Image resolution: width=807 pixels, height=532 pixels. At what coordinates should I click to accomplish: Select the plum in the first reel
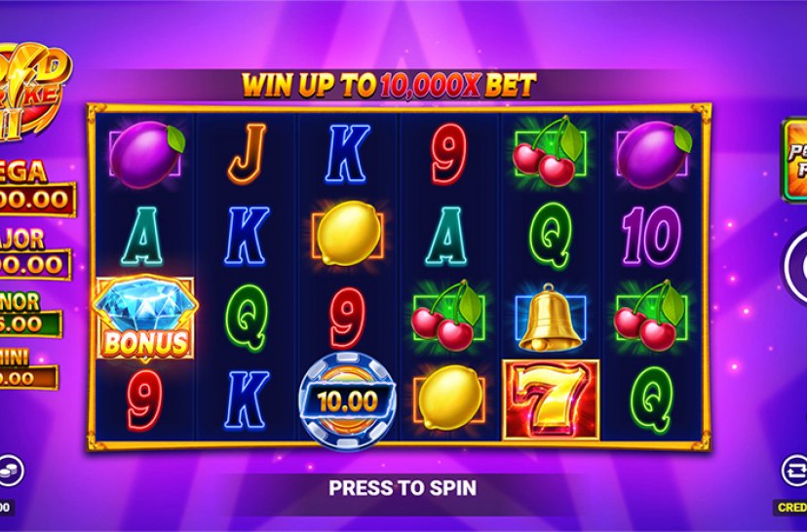146,153
